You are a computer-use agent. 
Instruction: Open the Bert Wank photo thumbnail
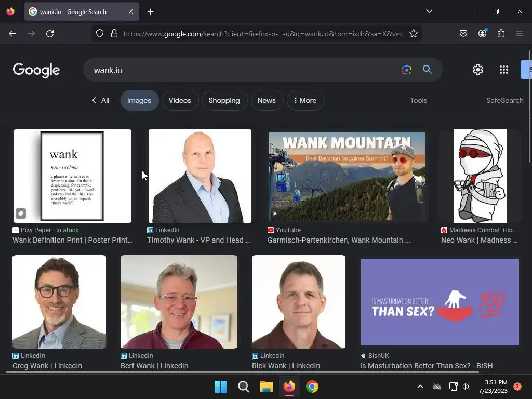pyautogui.click(x=179, y=302)
